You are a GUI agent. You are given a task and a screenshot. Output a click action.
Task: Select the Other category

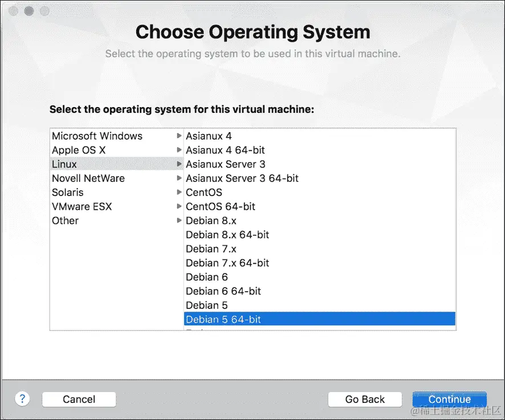pyautogui.click(x=117, y=221)
